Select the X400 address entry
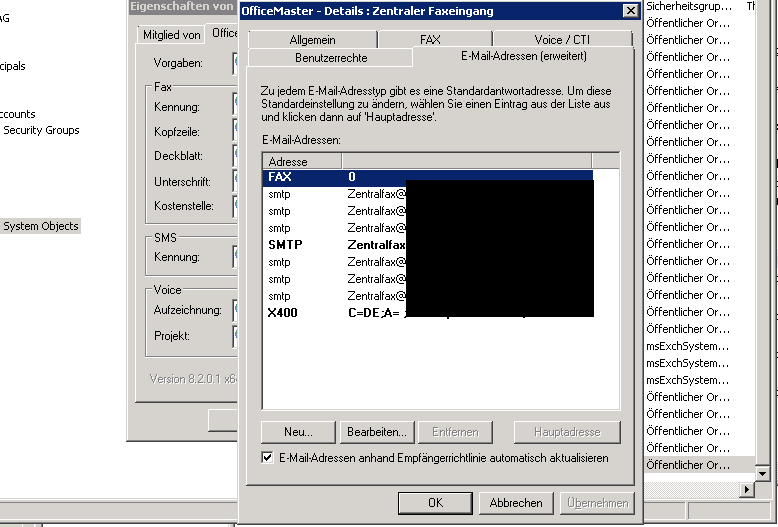 pyautogui.click(x=282, y=313)
